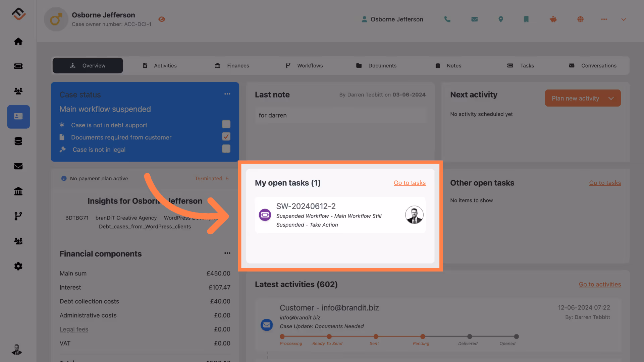
Task: Open the home icon in sidebar
Action: [x=18, y=41]
